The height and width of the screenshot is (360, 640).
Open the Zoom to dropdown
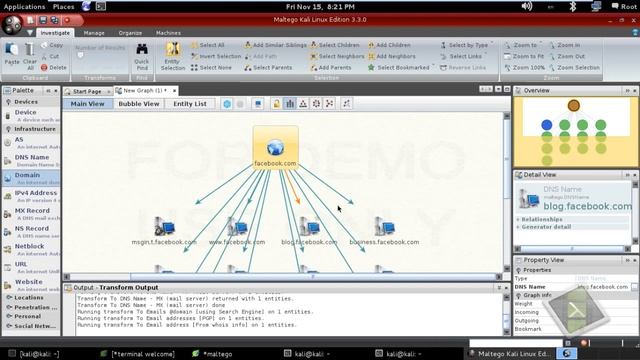(x=523, y=45)
